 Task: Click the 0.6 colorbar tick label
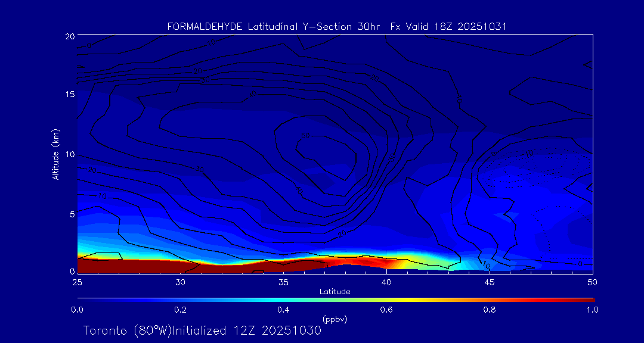click(x=386, y=310)
